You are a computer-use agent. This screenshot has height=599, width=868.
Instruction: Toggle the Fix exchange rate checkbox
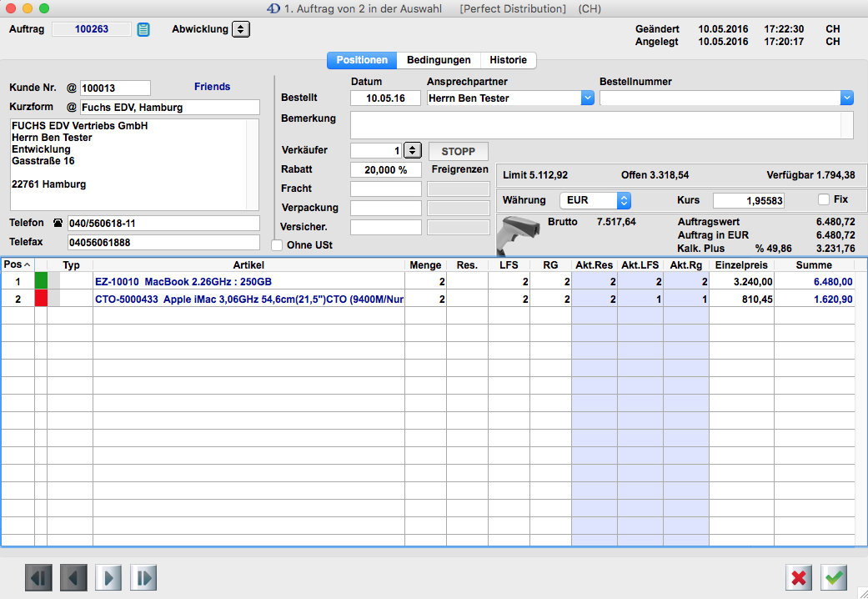824,200
